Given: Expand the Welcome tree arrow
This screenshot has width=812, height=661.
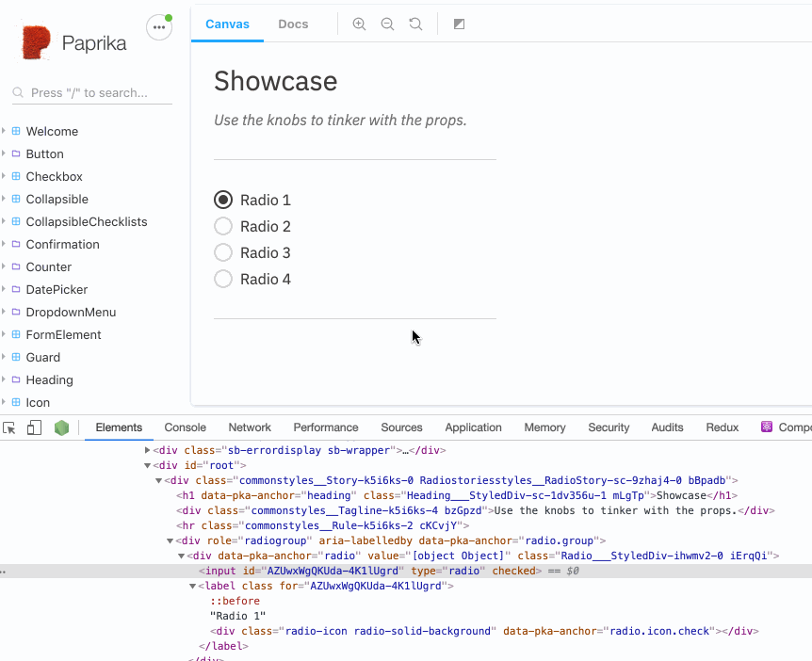Looking at the screenshot, I should [3, 131].
